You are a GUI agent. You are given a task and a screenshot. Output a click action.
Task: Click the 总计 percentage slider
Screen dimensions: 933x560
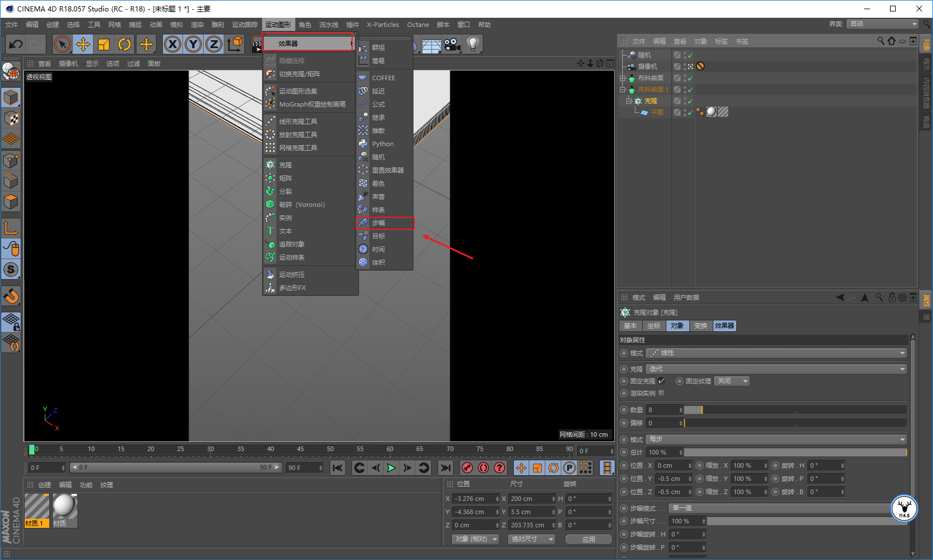[x=795, y=452]
